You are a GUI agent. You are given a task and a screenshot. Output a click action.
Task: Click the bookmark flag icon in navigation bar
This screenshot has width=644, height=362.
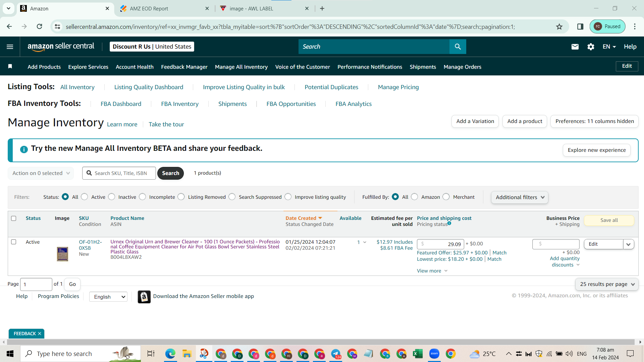coord(10,66)
